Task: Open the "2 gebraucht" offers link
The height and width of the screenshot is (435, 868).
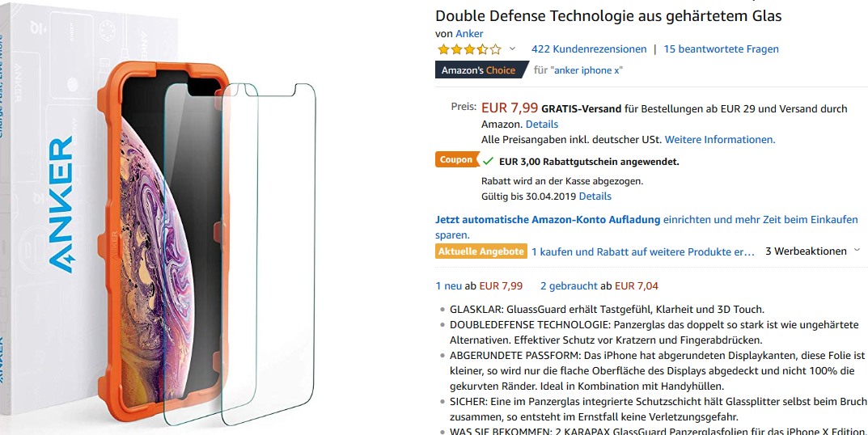Action: [569, 285]
